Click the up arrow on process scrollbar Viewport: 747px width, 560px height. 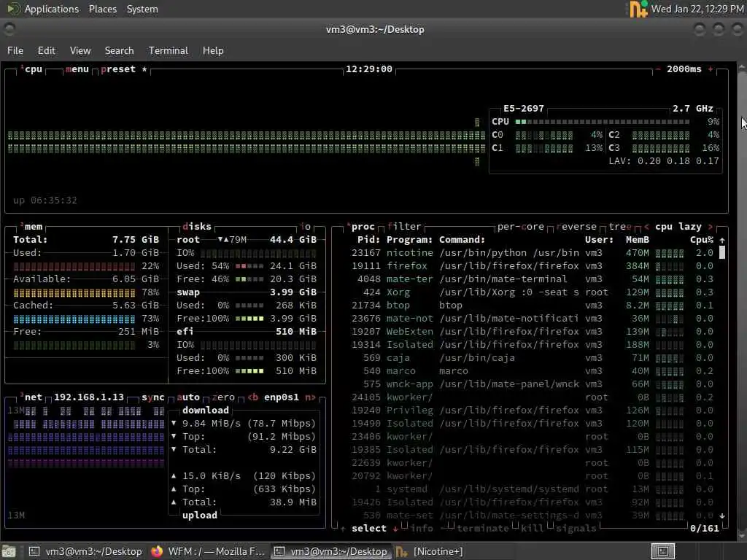pyautogui.click(x=722, y=240)
